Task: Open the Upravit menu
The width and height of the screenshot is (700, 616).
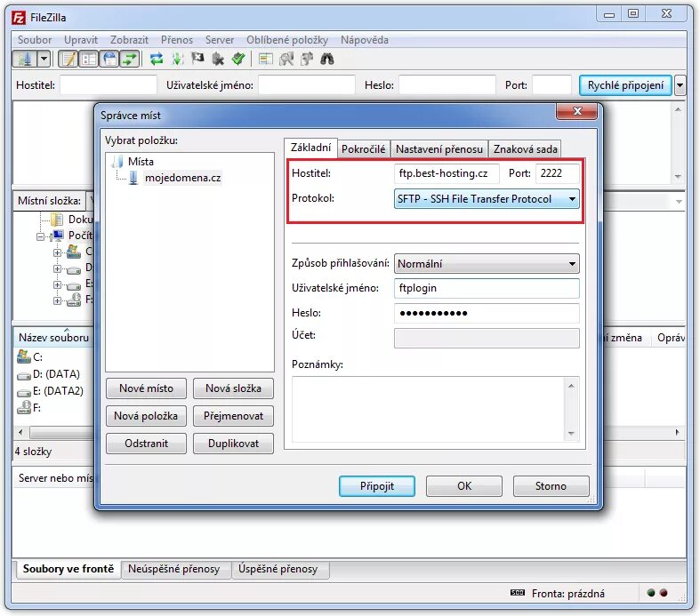Action: (x=81, y=40)
